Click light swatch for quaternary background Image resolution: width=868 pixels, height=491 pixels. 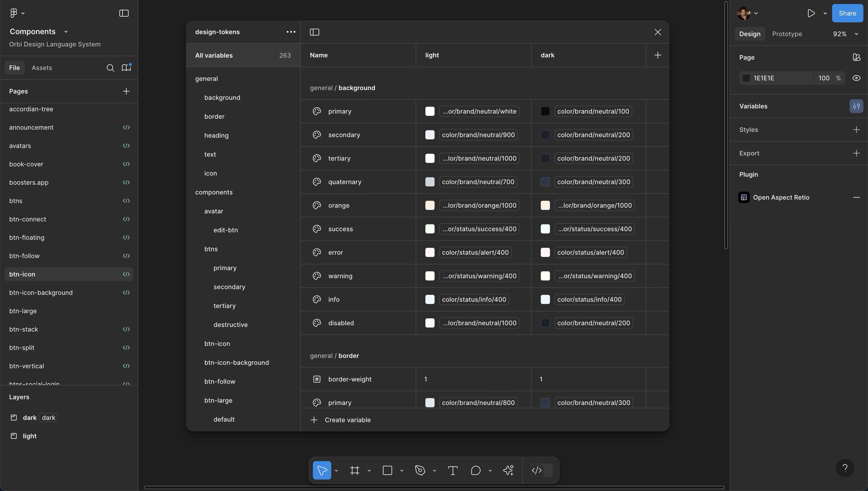pyautogui.click(x=430, y=182)
